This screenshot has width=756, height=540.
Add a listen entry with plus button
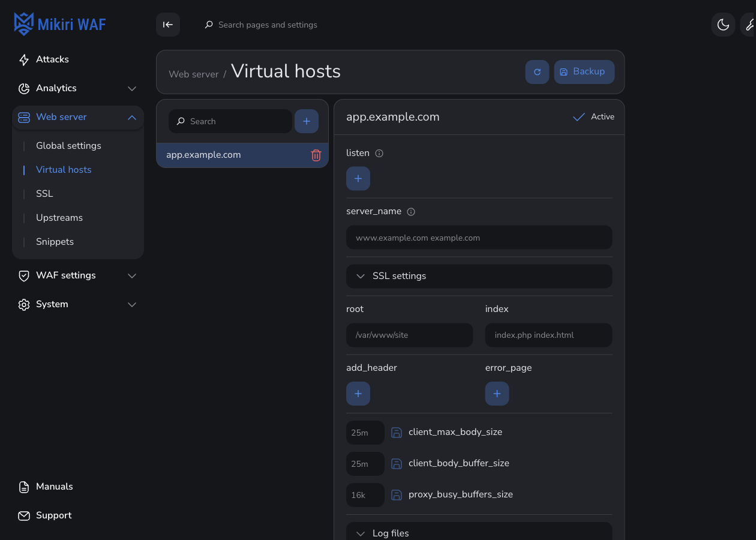358,179
